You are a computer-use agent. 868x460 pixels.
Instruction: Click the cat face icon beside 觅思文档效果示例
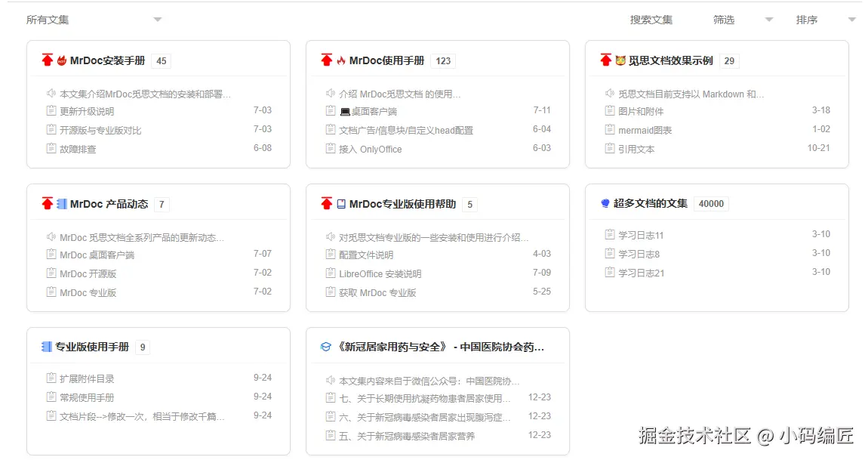tap(620, 60)
